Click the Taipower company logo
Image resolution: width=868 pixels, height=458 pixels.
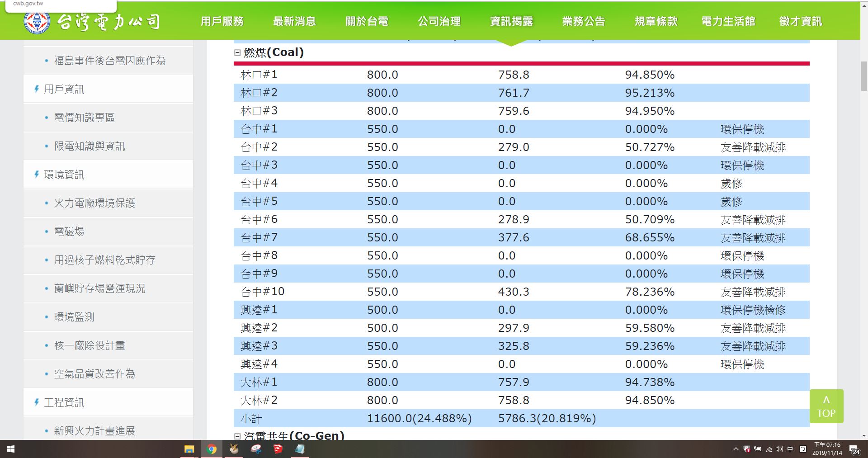pyautogui.click(x=92, y=21)
